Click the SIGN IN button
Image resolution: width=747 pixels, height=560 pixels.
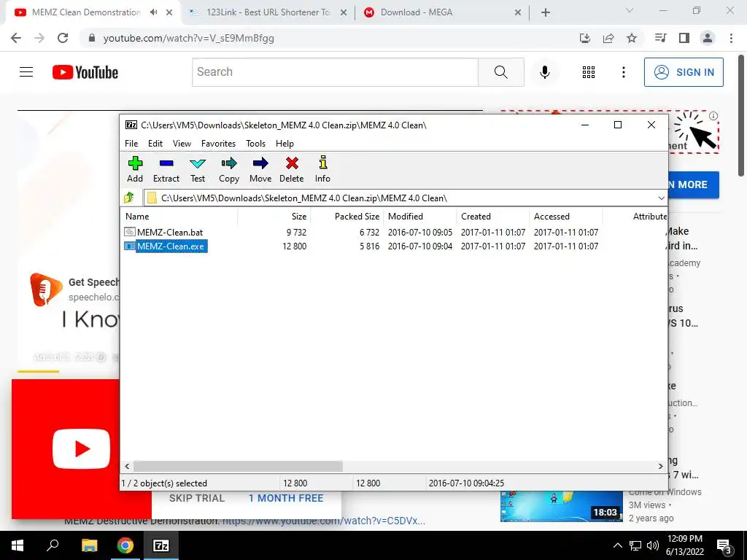click(x=684, y=72)
